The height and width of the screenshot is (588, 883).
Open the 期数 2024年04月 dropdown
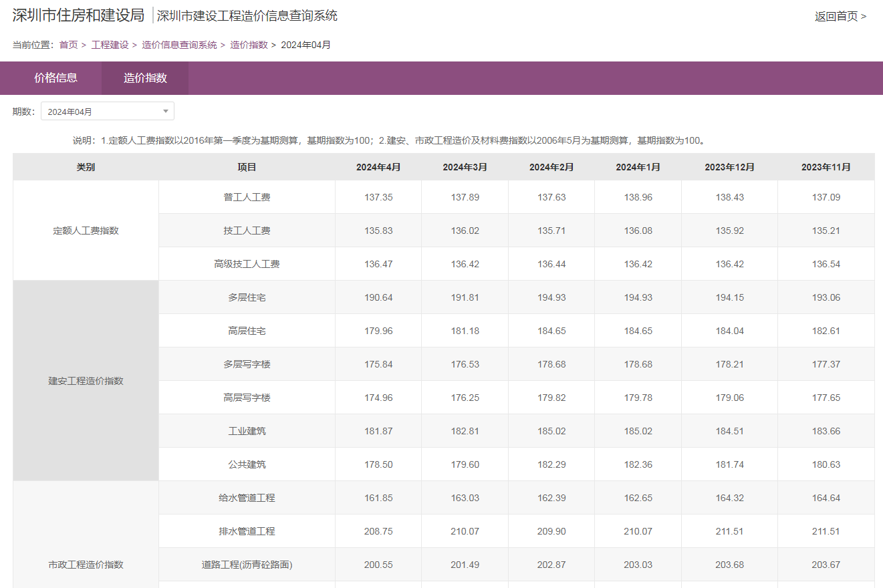click(107, 112)
